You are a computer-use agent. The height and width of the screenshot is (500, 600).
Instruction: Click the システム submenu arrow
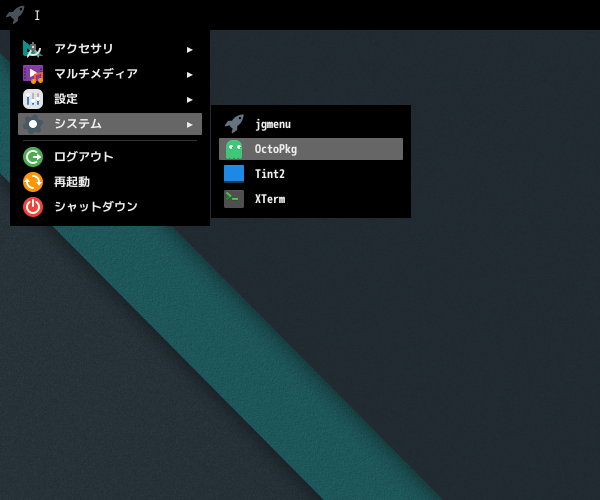(189, 125)
